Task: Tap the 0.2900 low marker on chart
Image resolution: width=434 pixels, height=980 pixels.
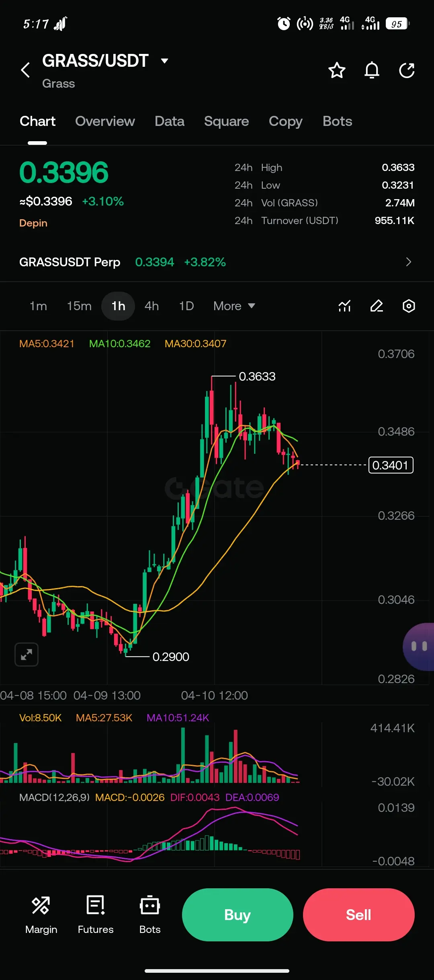Action: pyautogui.click(x=171, y=657)
